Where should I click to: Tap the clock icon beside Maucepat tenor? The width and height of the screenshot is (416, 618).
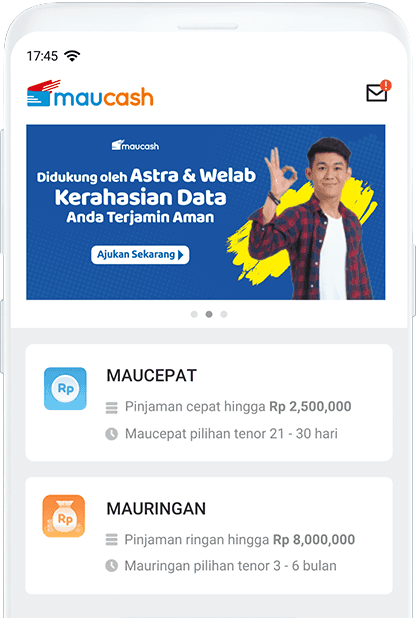coord(112,434)
